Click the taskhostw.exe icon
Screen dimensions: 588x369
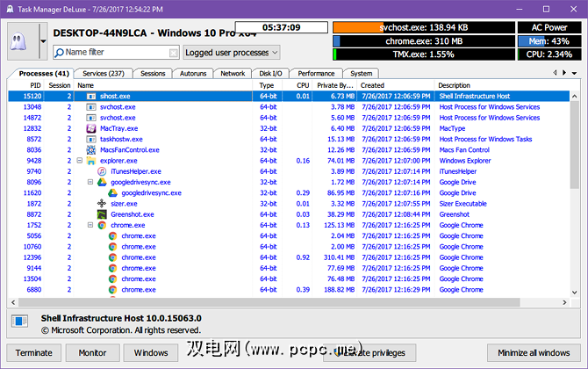pyautogui.click(x=91, y=140)
